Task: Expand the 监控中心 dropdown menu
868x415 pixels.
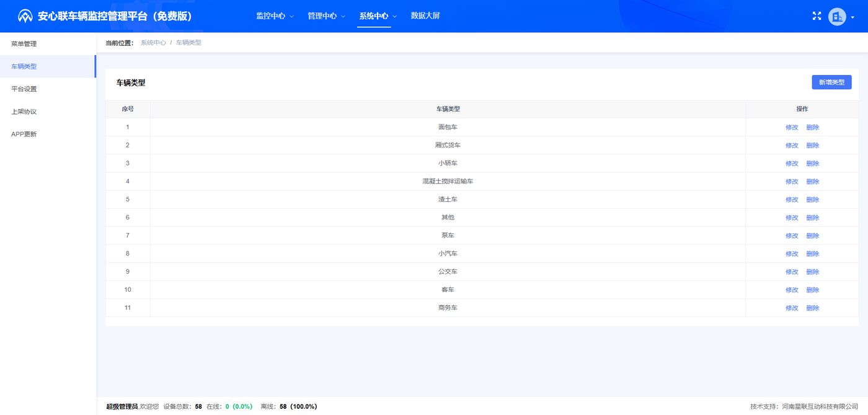Action: [x=275, y=16]
